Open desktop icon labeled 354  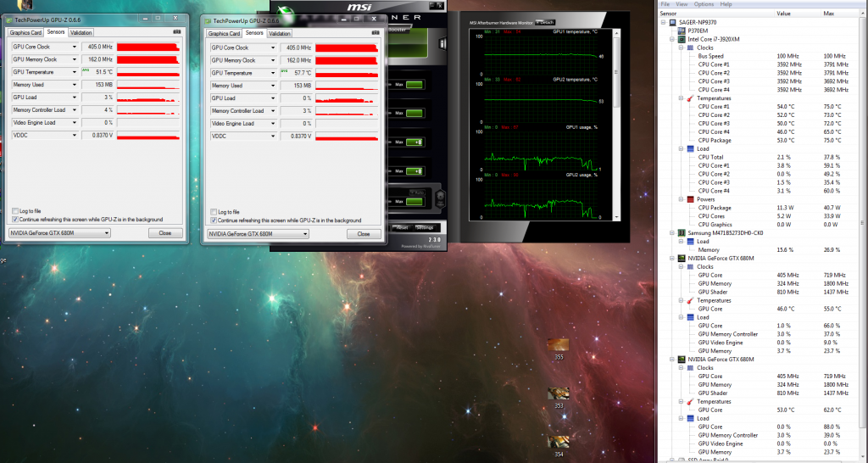click(x=558, y=442)
